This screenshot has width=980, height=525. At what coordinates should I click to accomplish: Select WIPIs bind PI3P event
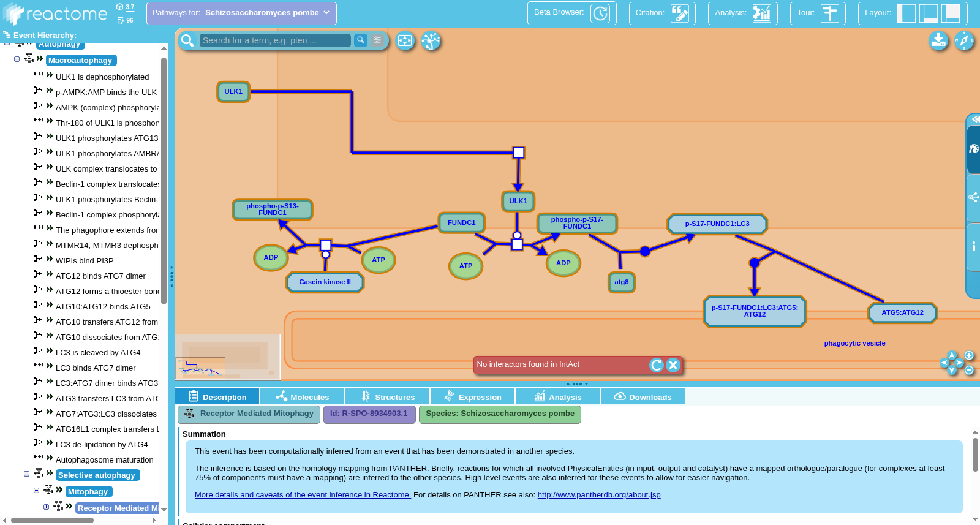(x=85, y=261)
